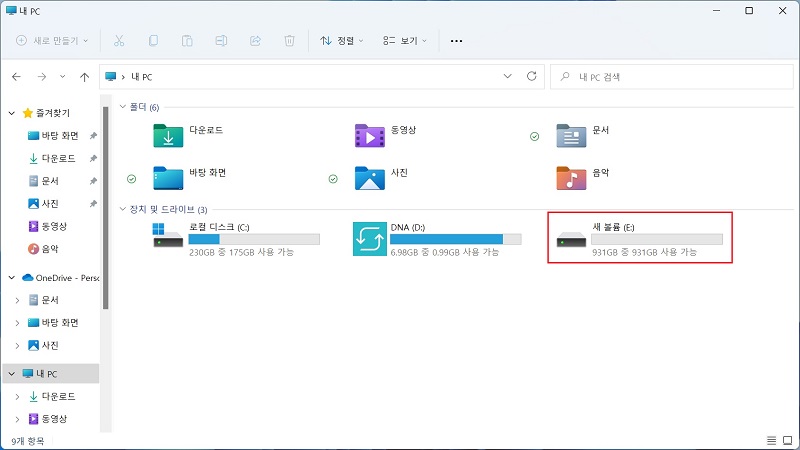Click the navigation pane scrollbar
The image size is (800, 450).
[x=106, y=208]
